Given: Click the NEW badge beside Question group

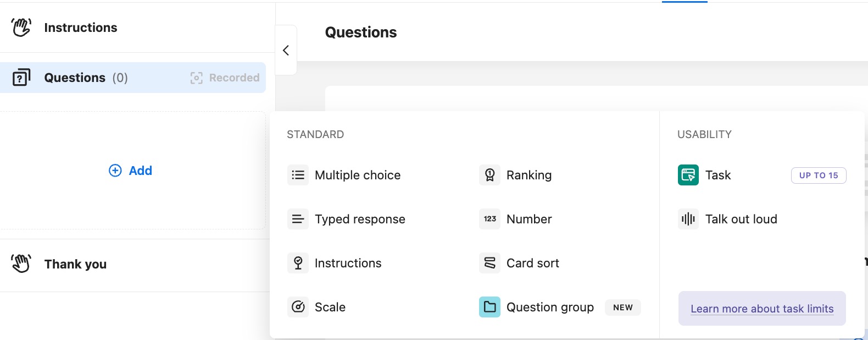Looking at the screenshot, I should tap(623, 307).
